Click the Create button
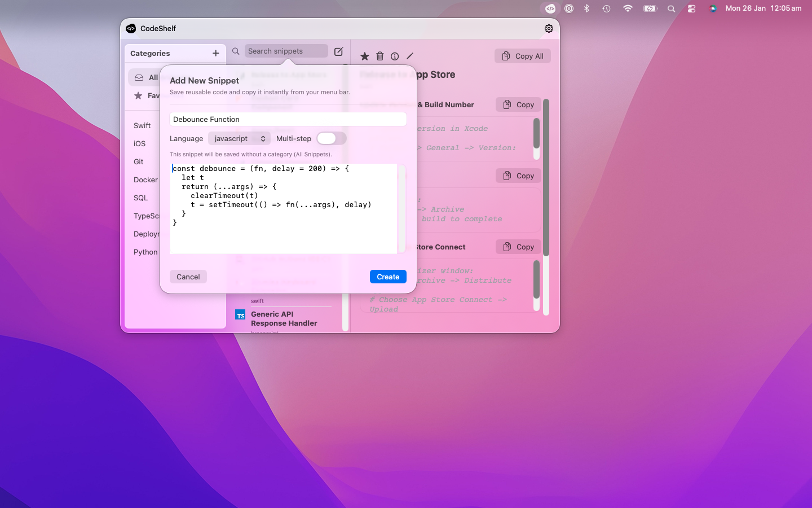Image resolution: width=812 pixels, height=508 pixels. pyautogui.click(x=388, y=277)
